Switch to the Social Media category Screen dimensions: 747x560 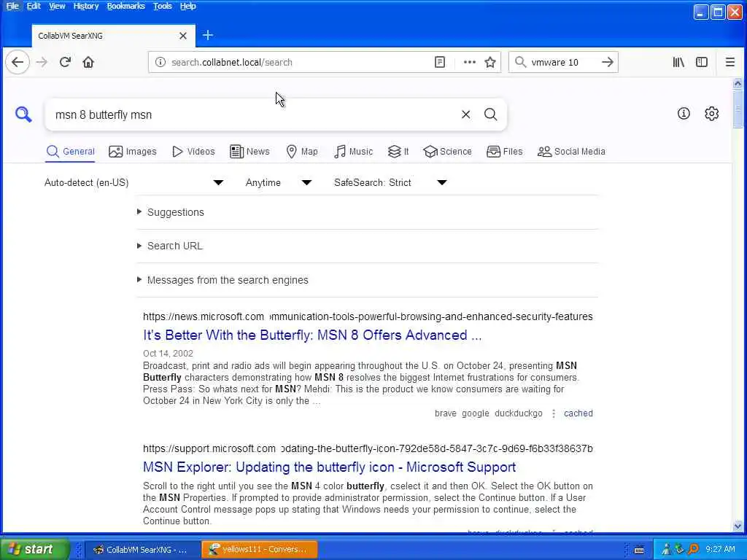tap(571, 152)
